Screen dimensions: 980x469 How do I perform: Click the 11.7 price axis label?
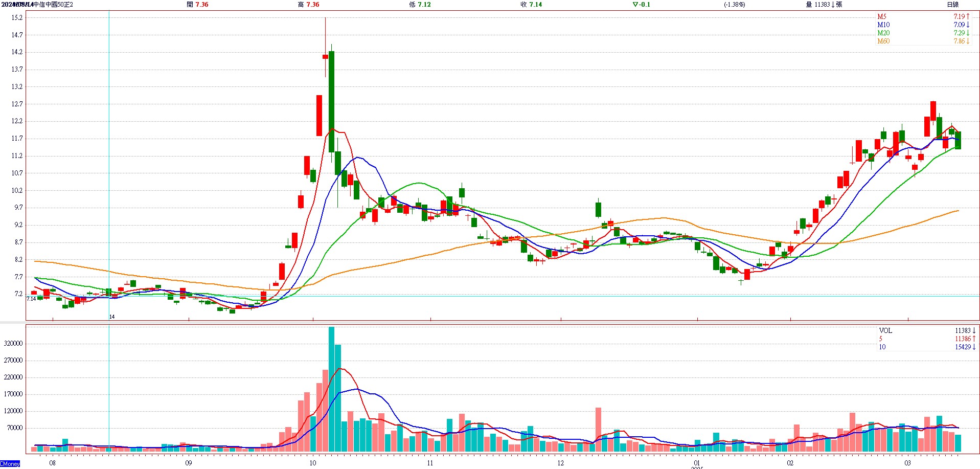pos(17,139)
